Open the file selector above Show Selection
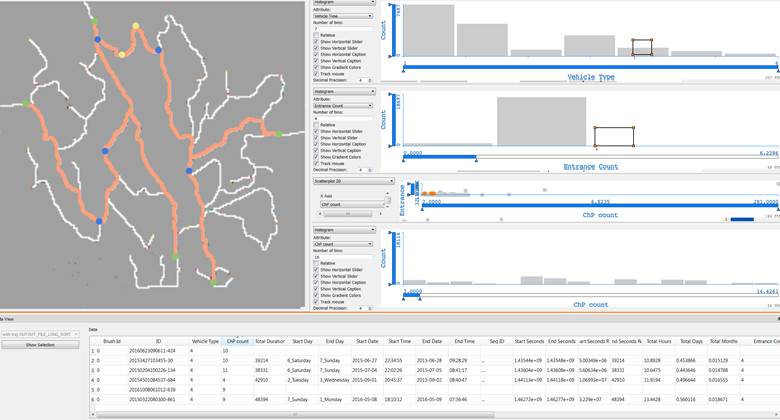Image resolution: width=780 pixels, height=420 pixels. pos(39,334)
